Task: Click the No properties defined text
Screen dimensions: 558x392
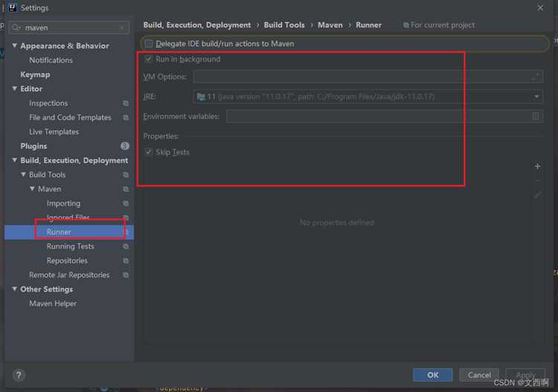Action: 336,222
